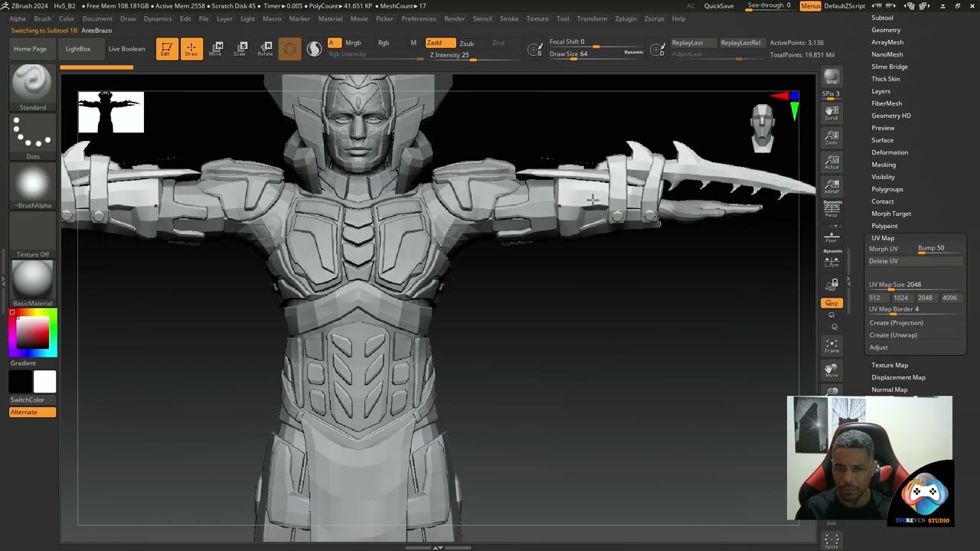Click the lock camera icon
The height and width of the screenshot is (551, 980).
(x=832, y=284)
